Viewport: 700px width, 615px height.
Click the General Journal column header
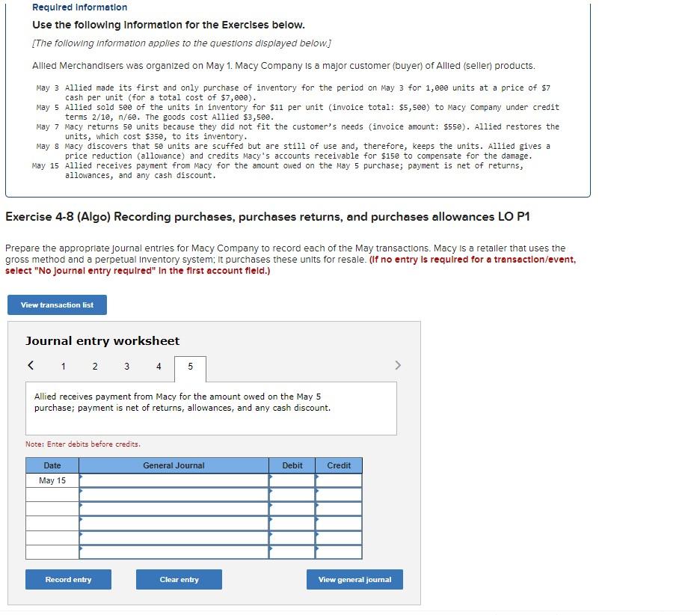(174, 465)
